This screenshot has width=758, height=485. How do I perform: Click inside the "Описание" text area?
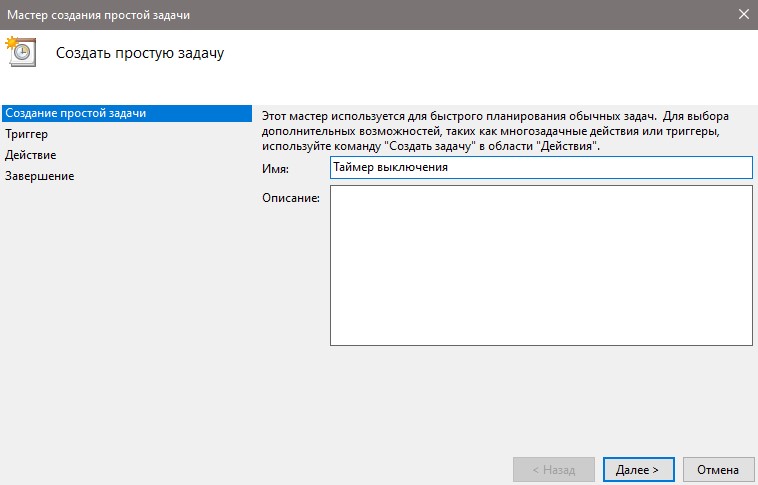(x=541, y=265)
